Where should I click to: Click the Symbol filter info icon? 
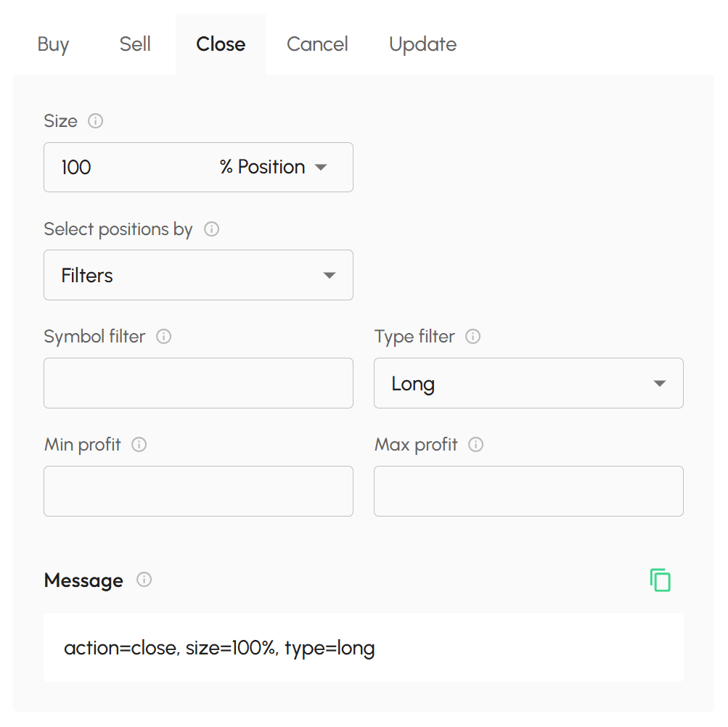click(164, 337)
